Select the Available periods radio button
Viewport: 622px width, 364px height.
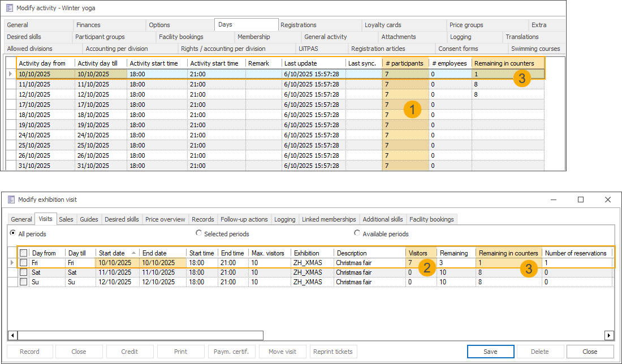tap(357, 233)
